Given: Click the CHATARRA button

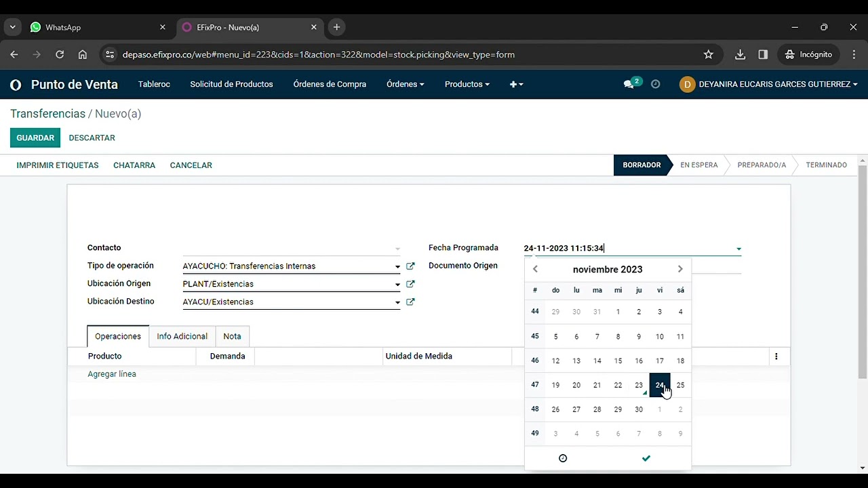Looking at the screenshot, I should coord(134,165).
